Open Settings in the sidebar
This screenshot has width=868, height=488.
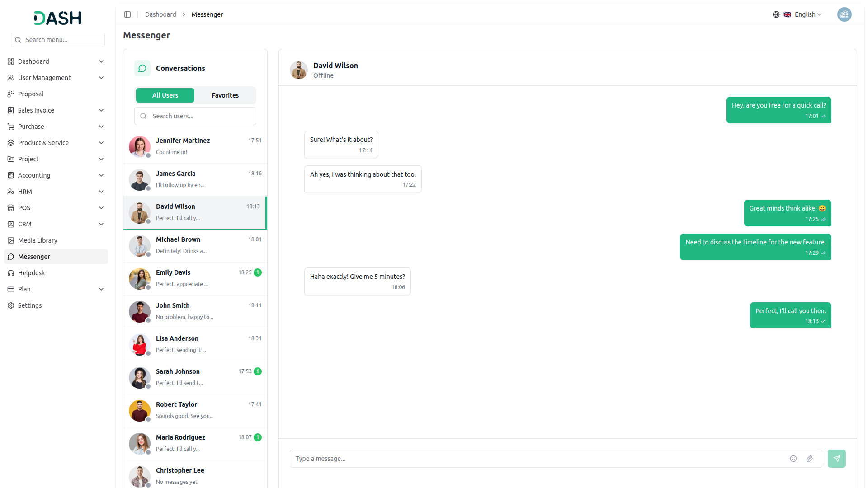(x=30, y=305)
